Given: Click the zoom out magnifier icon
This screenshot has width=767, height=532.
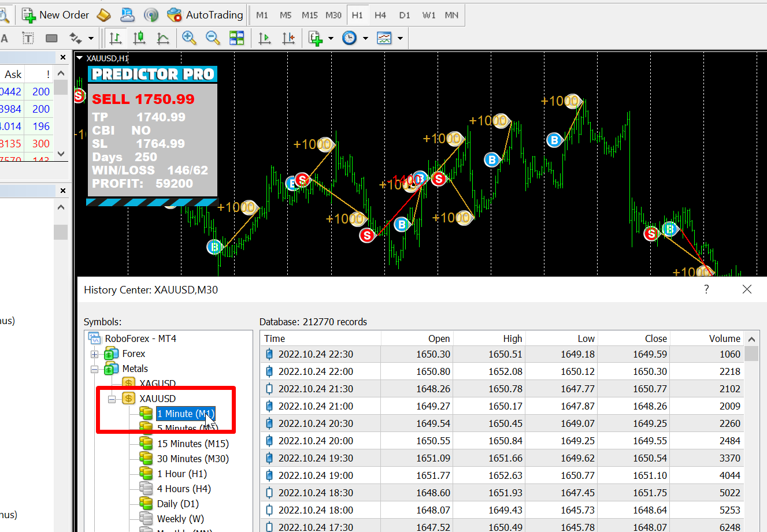Looking at the screenshot, I should click(x=213, y=38).
